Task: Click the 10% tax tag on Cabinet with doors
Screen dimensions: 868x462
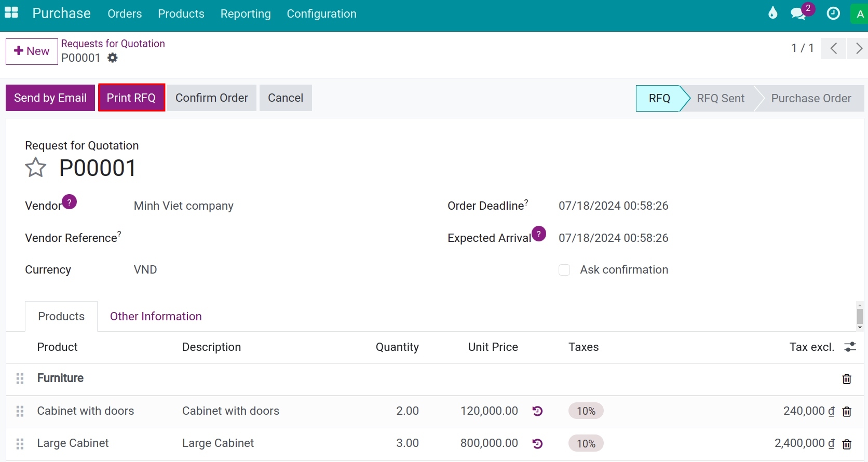Action: coord(586,411)
